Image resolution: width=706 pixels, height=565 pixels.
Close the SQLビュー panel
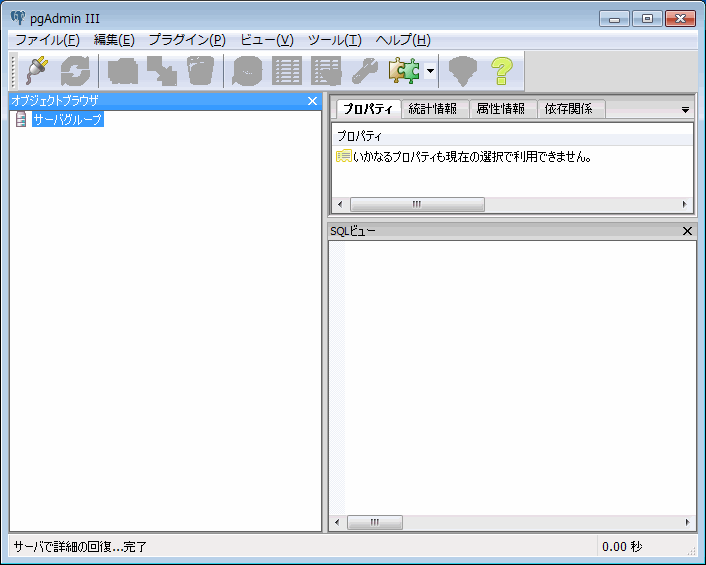pyautogui.click(x=687, y=231)
